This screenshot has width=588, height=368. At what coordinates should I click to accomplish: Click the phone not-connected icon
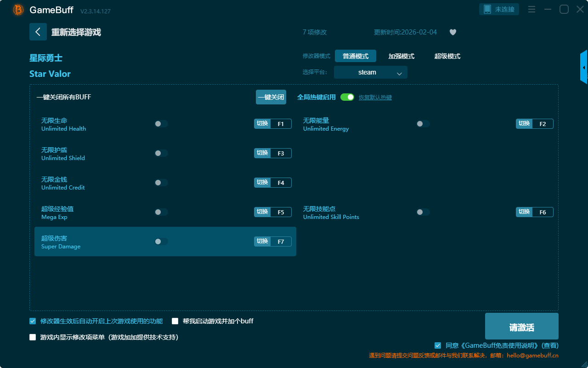pyautogui.click(x=487, y=9)
